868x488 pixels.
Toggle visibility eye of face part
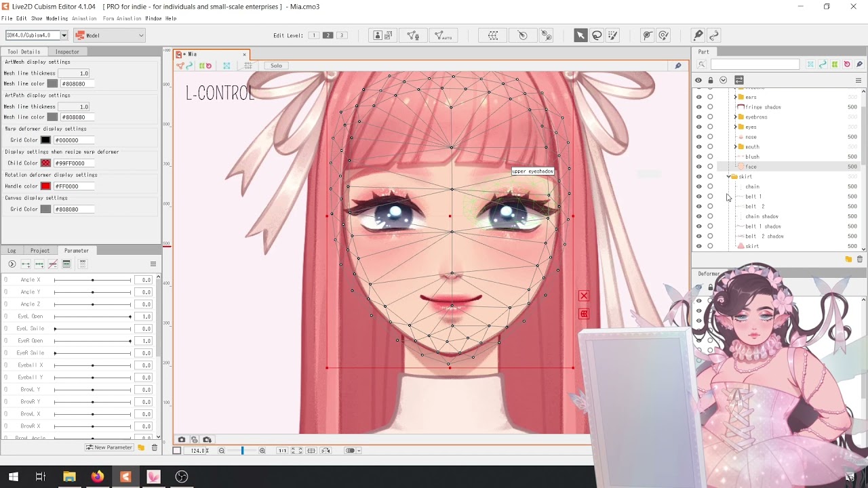pos(699,167)
